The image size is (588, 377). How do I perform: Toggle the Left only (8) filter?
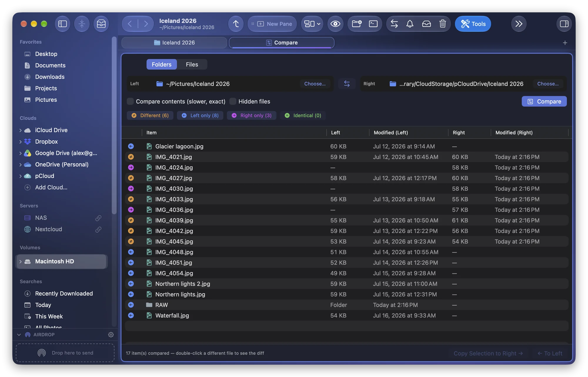tap(200, 116)
